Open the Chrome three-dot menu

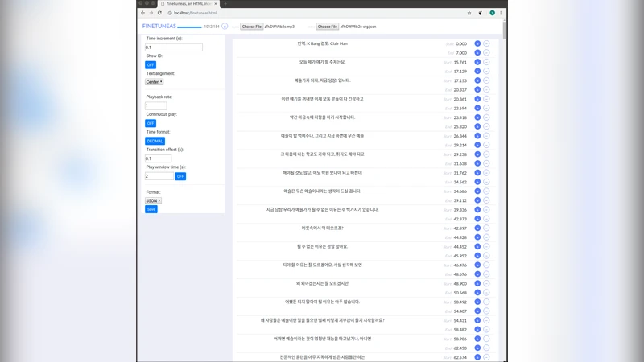[501, 13]
